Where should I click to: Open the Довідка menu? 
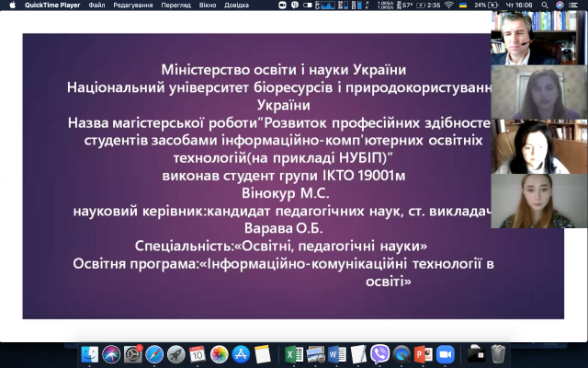click(236, 5)
